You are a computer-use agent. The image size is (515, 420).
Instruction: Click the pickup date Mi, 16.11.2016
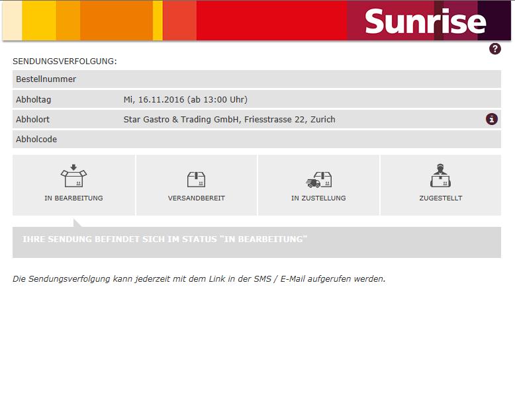pyautogui.click(x=185, y=99)
